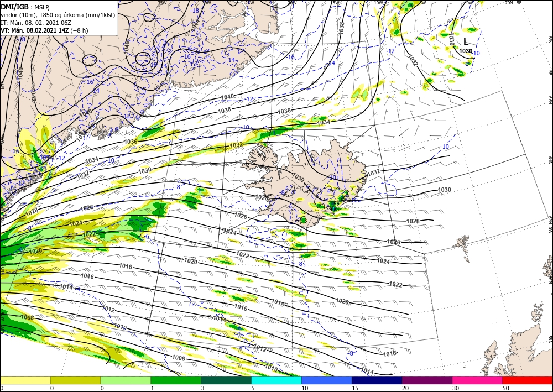Click the 1044 isobar label over Greenland
The width and height of the screenshot is (553, 392).
[195, 26]
